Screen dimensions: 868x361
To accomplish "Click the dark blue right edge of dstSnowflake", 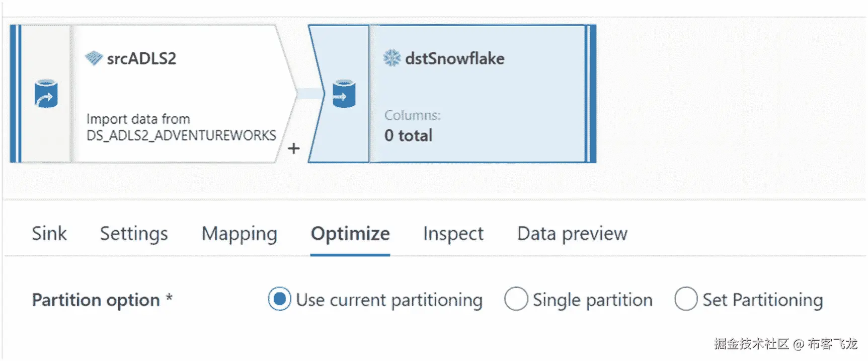I will (x=593, y=94).
